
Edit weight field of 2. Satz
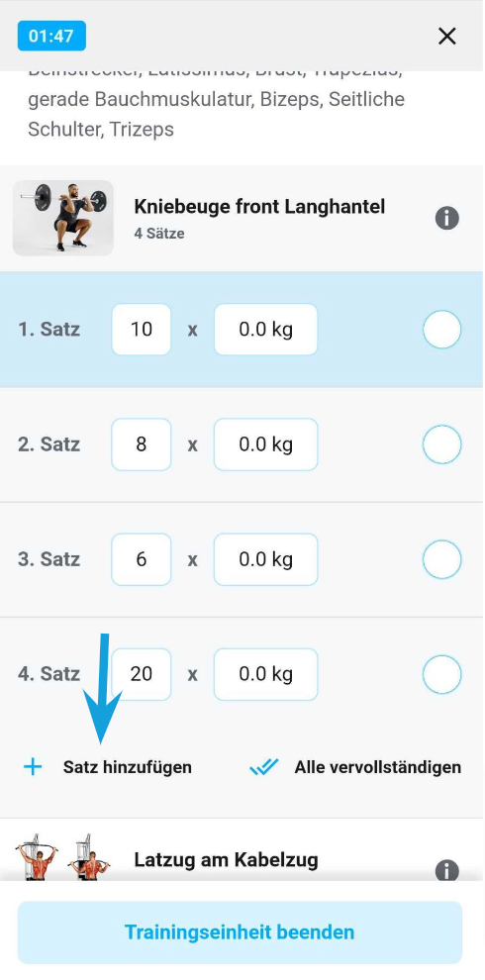[265, 444]
